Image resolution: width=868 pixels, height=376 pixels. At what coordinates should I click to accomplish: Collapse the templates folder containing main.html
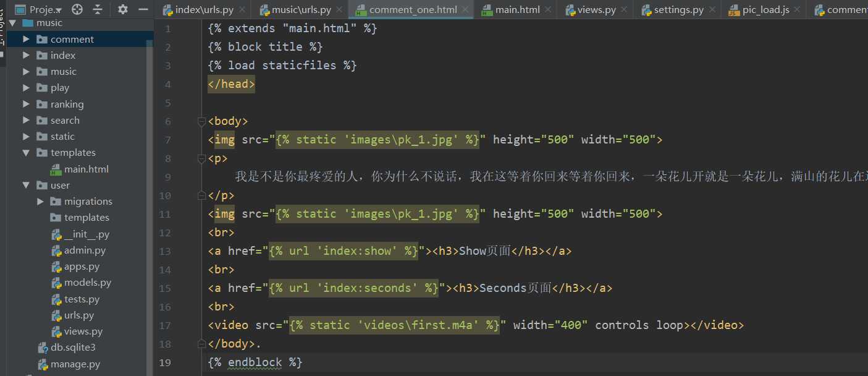pos(26,152)
